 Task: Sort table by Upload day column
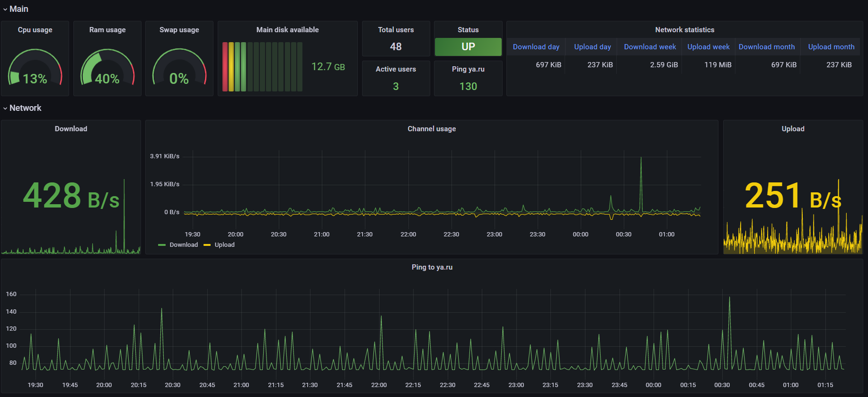(x=593, y=47)
